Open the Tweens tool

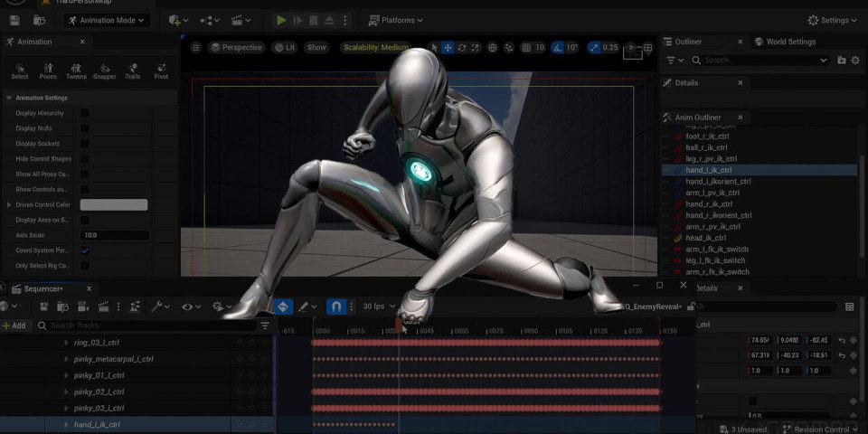76,71
